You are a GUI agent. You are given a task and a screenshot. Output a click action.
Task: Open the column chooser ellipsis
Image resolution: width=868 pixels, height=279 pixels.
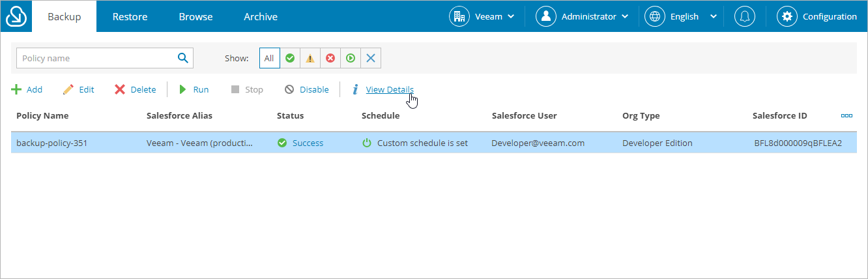(x=846, y=116)
